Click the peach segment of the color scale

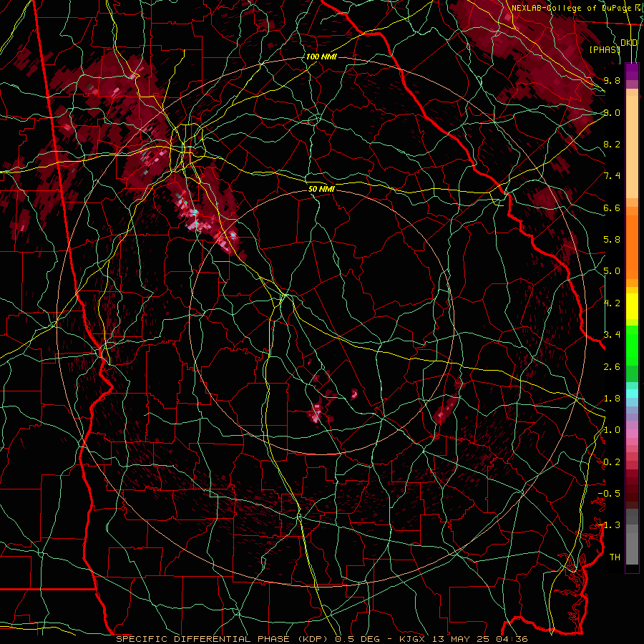[632, 147]
